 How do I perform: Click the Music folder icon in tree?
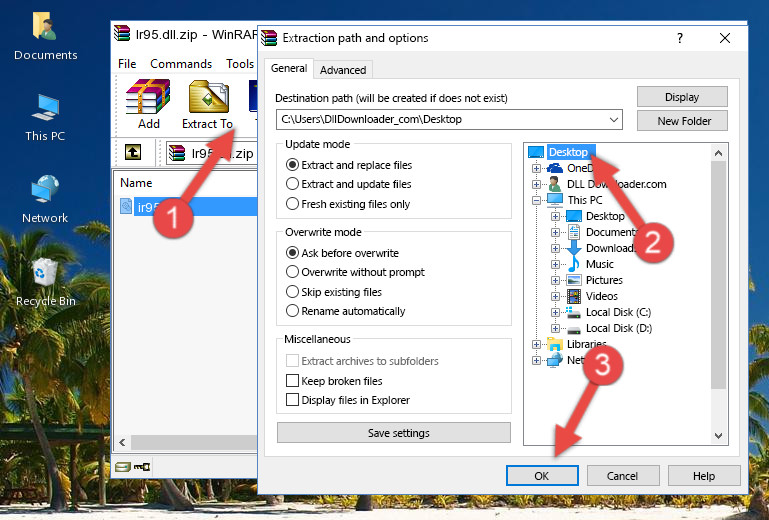[573, 264]
